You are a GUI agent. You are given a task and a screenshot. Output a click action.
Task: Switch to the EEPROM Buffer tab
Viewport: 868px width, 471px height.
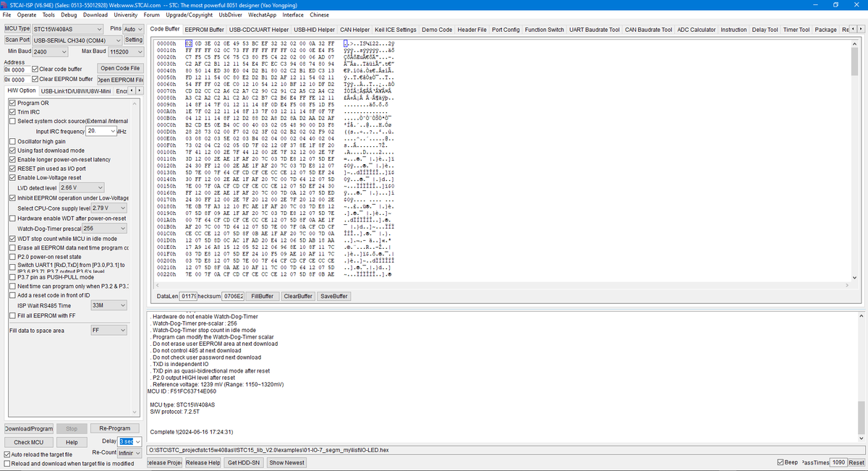coord(204,30)
